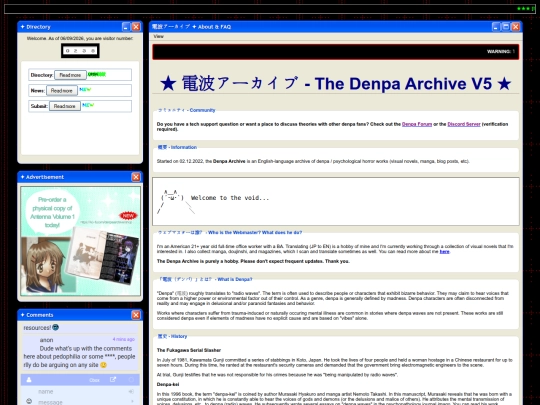Minimize the Directory window
The width and height of the screenshot is (540, 405).
126,27
